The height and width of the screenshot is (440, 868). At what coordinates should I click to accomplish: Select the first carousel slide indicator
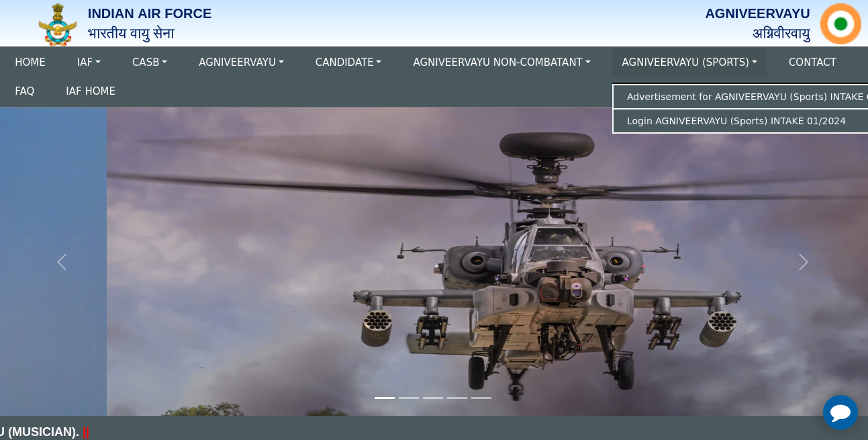[x=385, y=398]
